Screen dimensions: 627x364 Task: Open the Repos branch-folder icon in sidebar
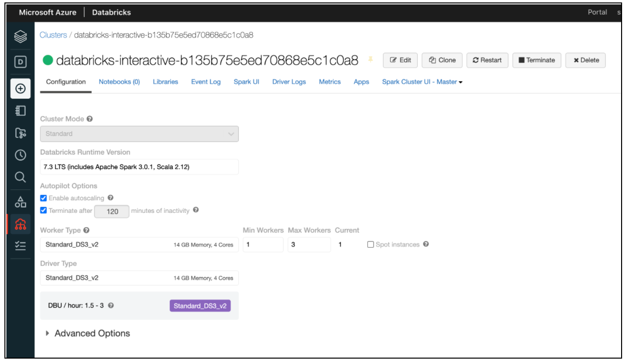(20, 133)
